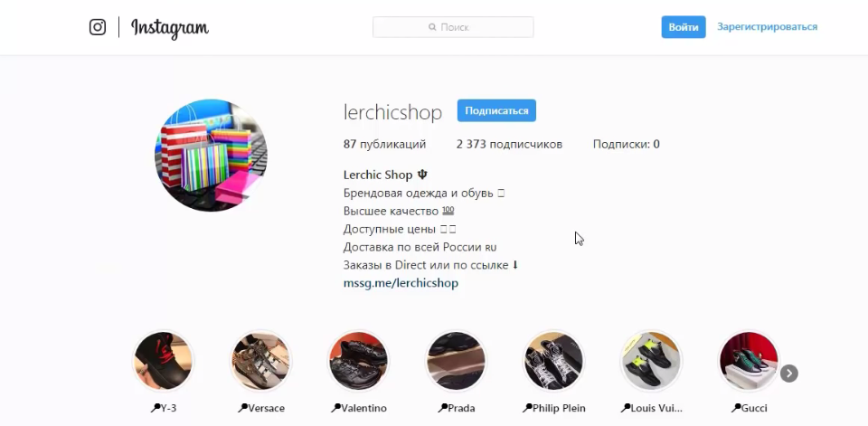
Task: Open the Valentino story highlight
Action: (x=358, y=361)
